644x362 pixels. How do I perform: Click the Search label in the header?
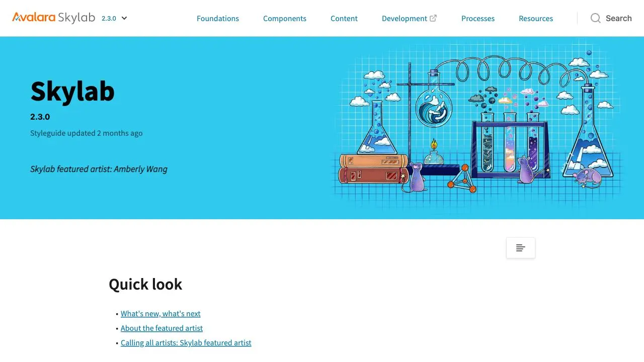click(x=618, y=18)
